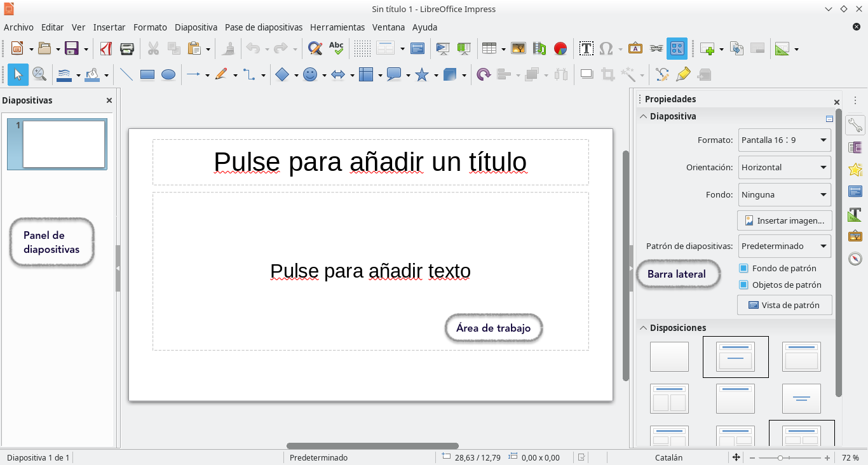Collapse the Diapositiva section
This screenshot has width=868, height=465.
pyautogui.click(x=644, y=116)
